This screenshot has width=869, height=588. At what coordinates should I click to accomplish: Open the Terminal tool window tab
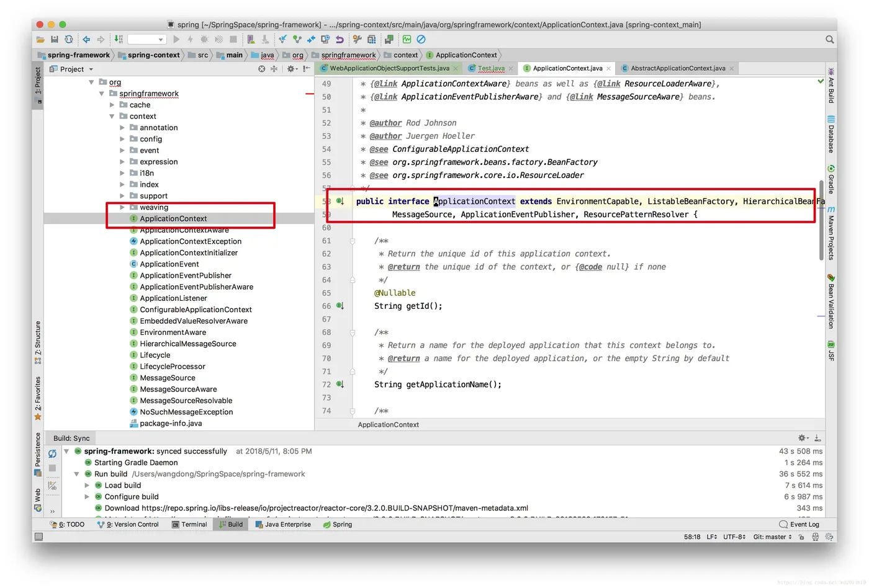[x=189, y=525]
